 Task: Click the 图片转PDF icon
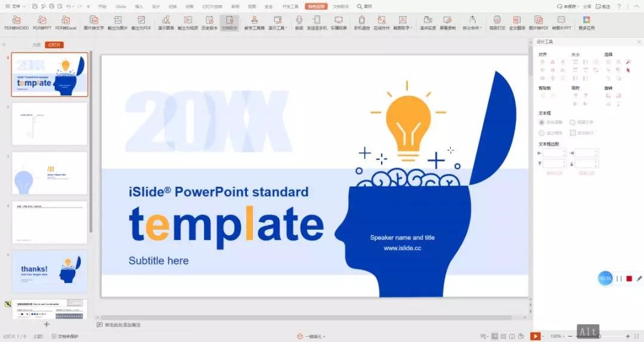pos(538,20)
